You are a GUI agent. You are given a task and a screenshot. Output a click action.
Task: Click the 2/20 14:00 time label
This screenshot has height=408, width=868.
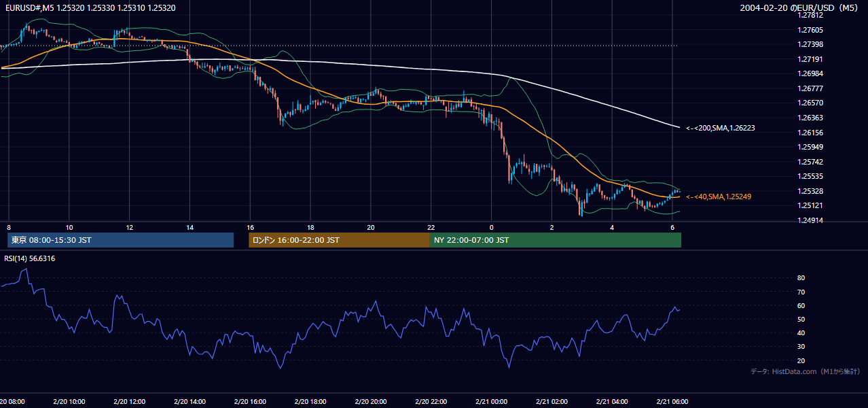point(189,401)
